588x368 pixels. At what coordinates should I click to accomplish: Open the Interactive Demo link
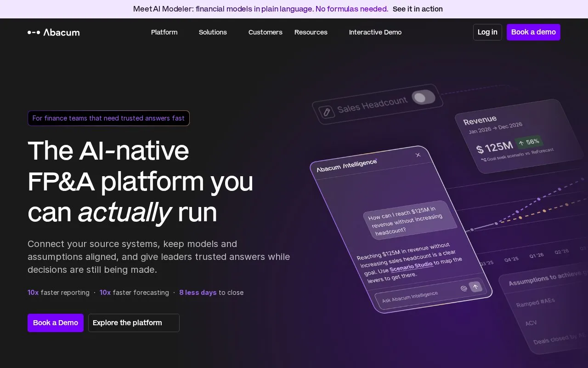375,32
